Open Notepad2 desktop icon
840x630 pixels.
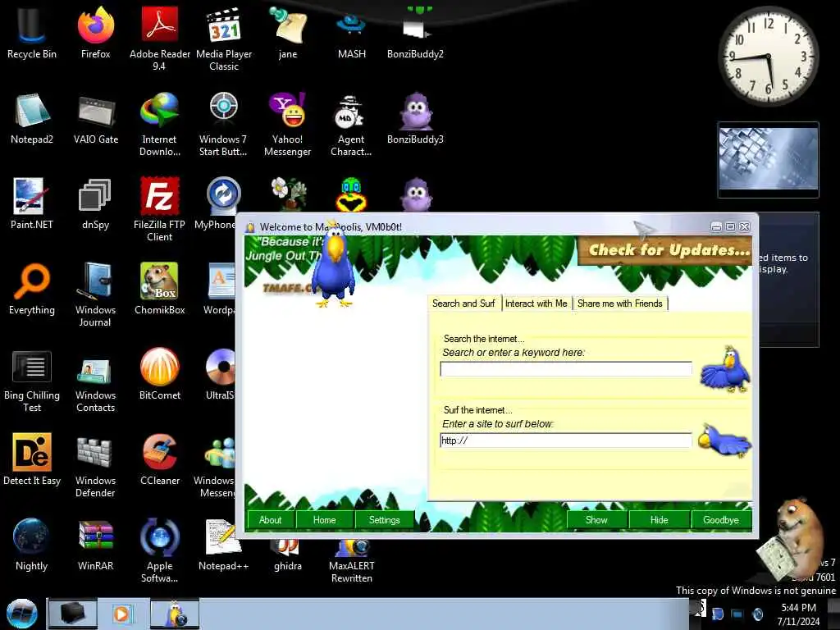pos(32,118)
